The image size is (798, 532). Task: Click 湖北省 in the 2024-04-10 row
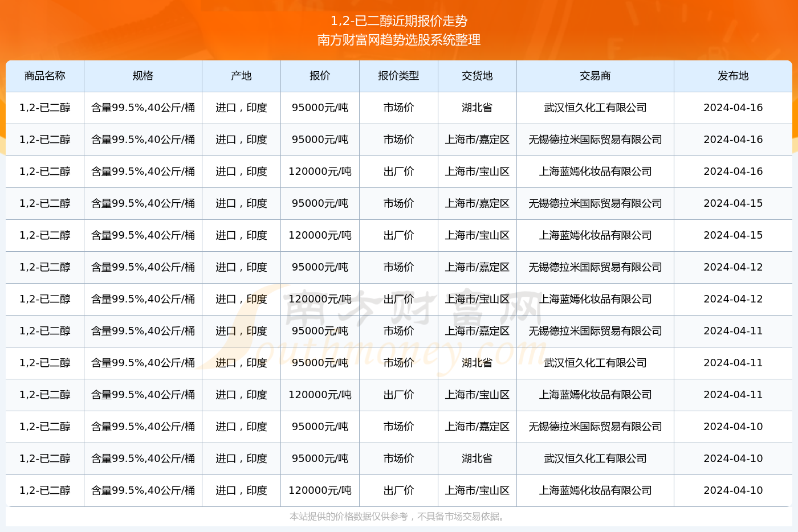(477, 459)
